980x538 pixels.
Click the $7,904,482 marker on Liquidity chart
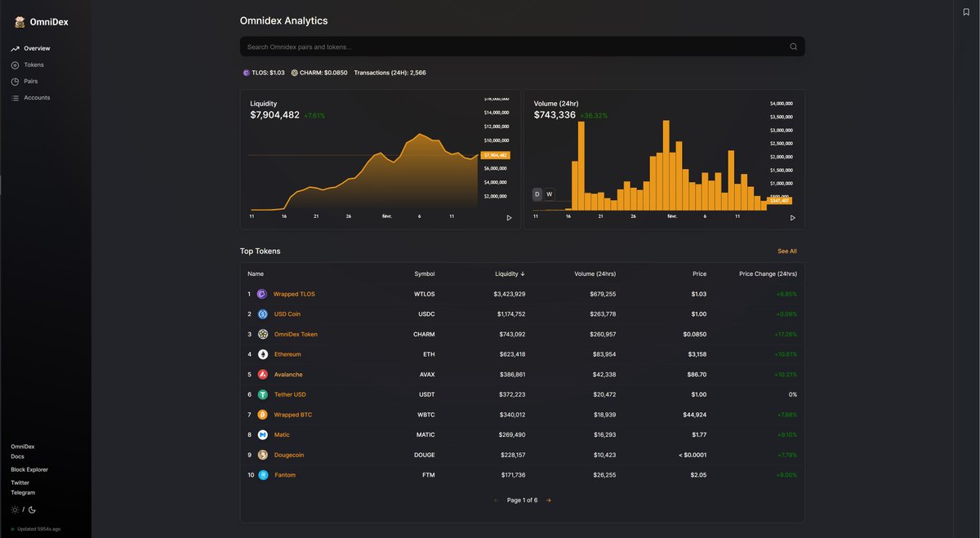point(495,155)
